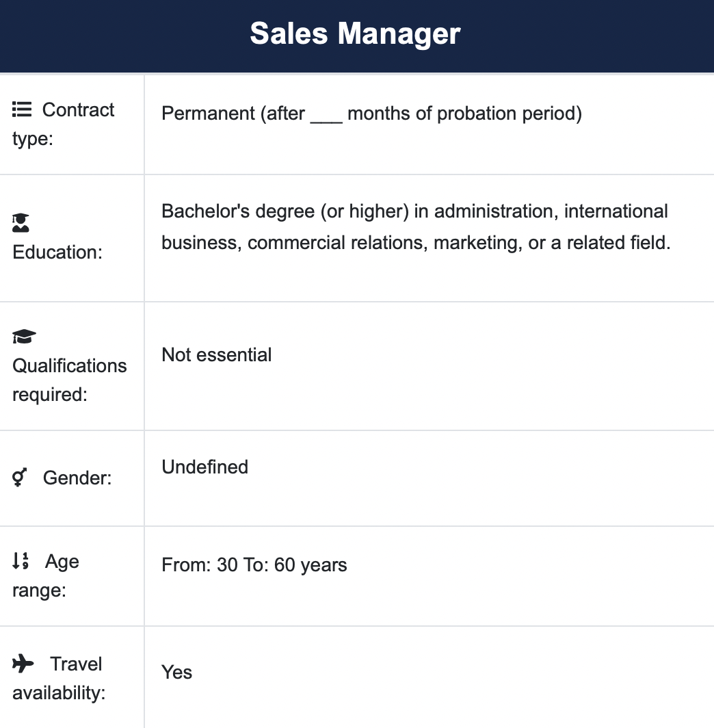Click the Age range label
The width and height of the screenshot is (714, 728).
(45, 575)
